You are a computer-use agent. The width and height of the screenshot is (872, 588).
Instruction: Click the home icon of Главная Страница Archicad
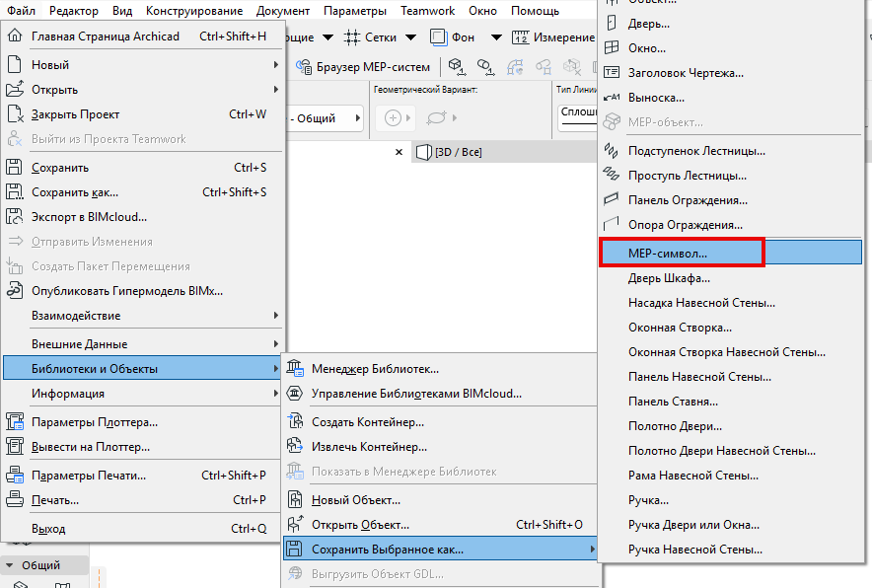pos(15,37)
